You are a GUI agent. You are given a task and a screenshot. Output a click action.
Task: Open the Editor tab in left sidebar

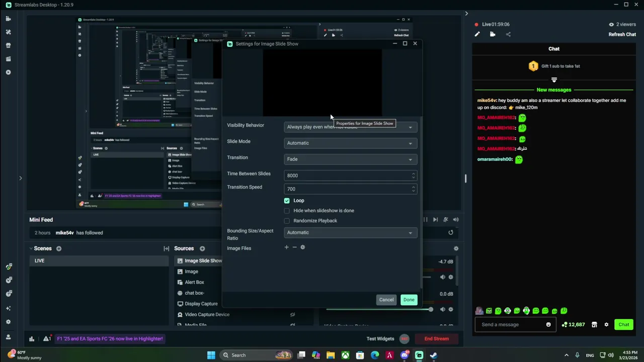(8, 19)
